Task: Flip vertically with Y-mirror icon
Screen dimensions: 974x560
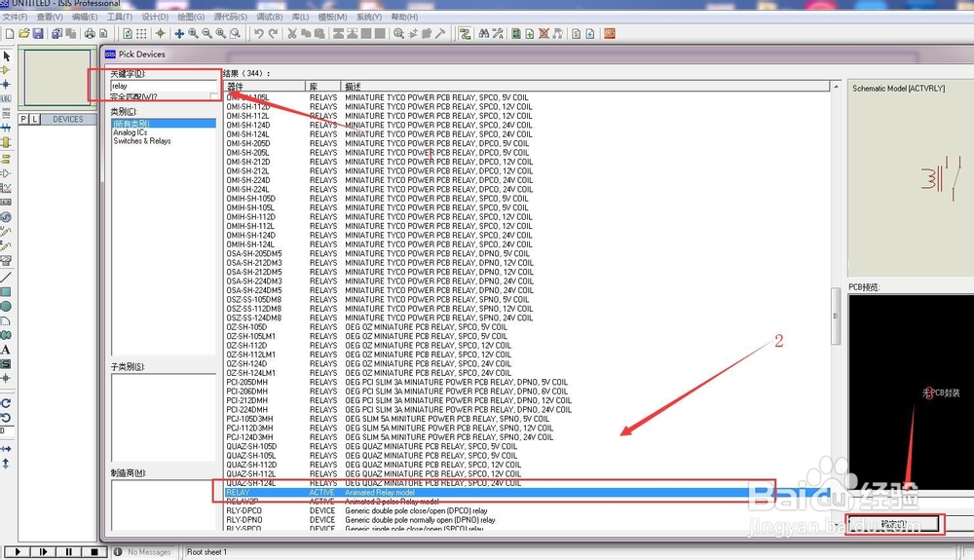Action: [6, 464]
